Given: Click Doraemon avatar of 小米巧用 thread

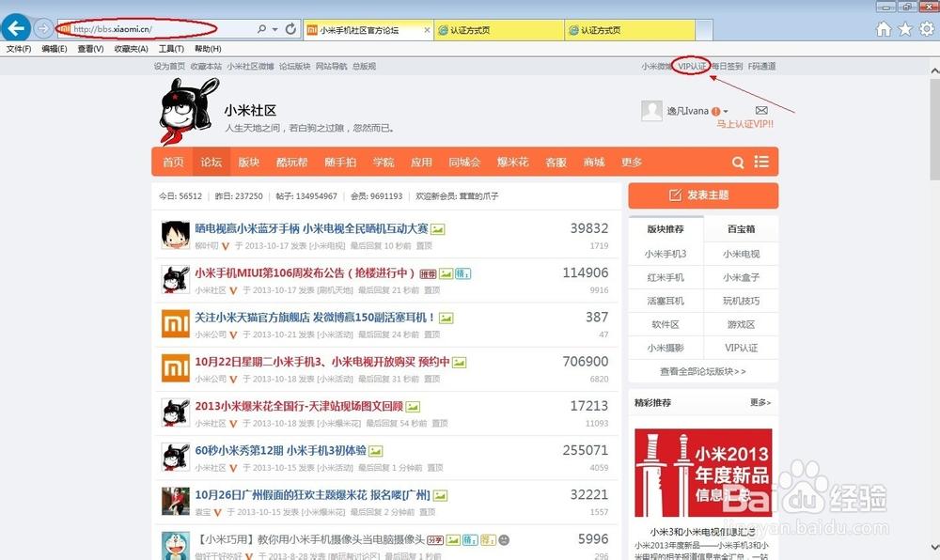Looking at the screenshot, I should pyautogui.click(x=176, y=545).
